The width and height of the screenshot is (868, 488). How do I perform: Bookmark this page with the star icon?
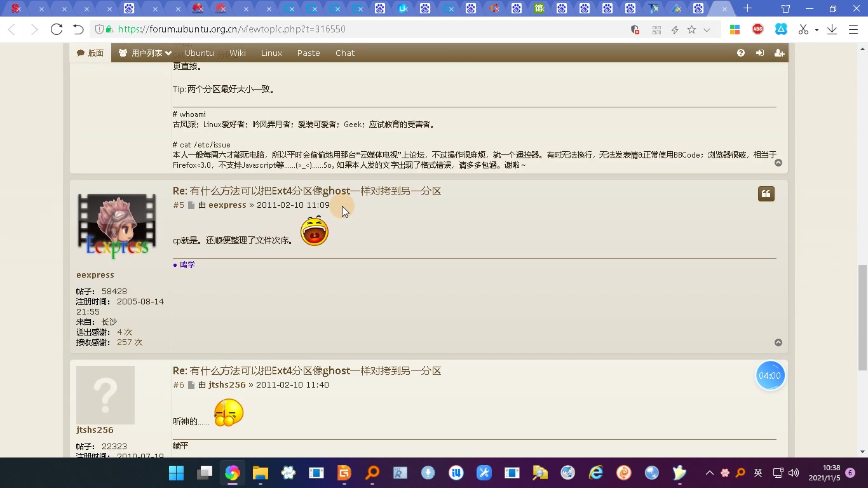tap(691, 30)
